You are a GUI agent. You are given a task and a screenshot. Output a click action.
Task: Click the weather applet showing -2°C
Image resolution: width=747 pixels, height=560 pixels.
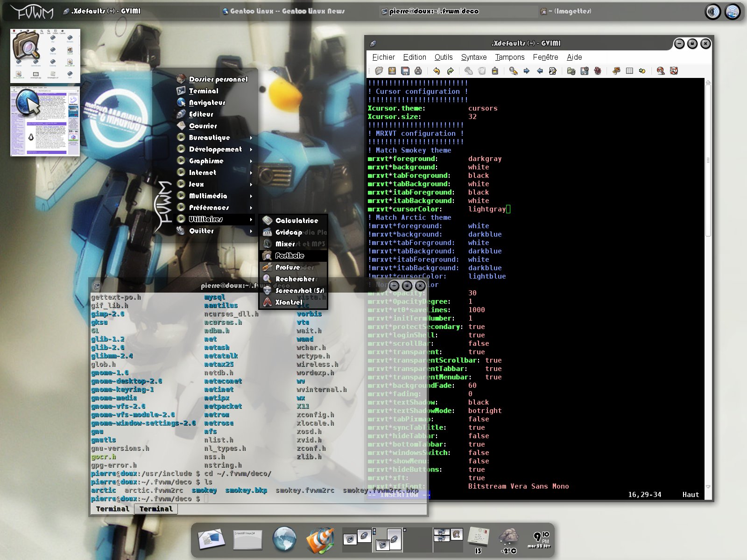coord(508,541)
